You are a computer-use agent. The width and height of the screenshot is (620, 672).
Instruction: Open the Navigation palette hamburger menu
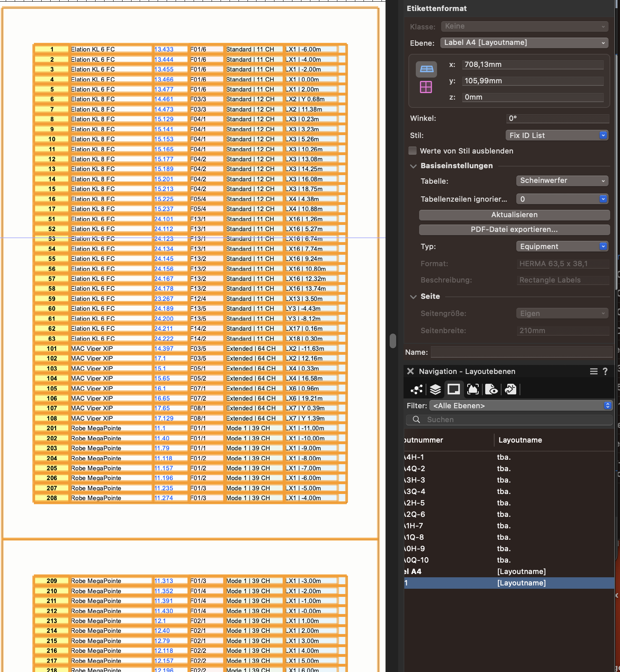click(x=593, y=371)
